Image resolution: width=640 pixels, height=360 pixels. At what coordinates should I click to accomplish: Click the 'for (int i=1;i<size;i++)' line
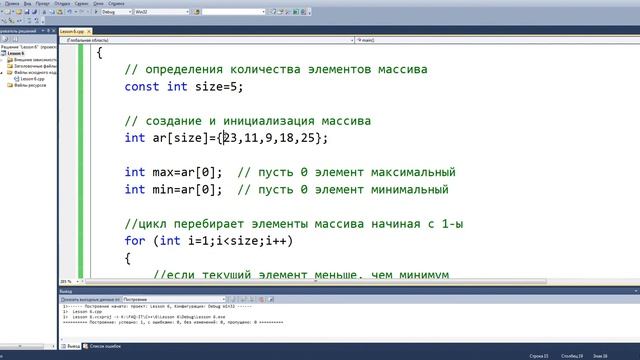pos(209,241)
